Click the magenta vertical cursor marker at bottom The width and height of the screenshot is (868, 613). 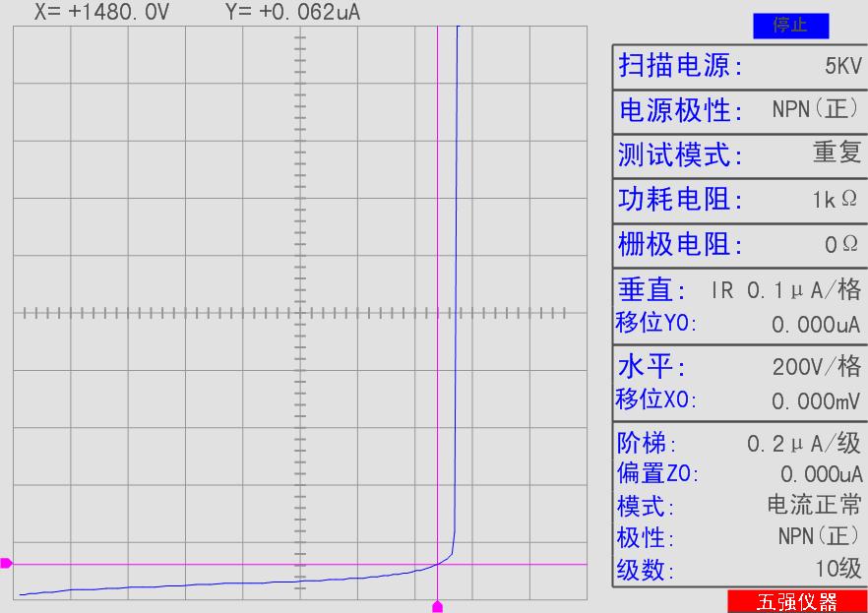point(438,606)
